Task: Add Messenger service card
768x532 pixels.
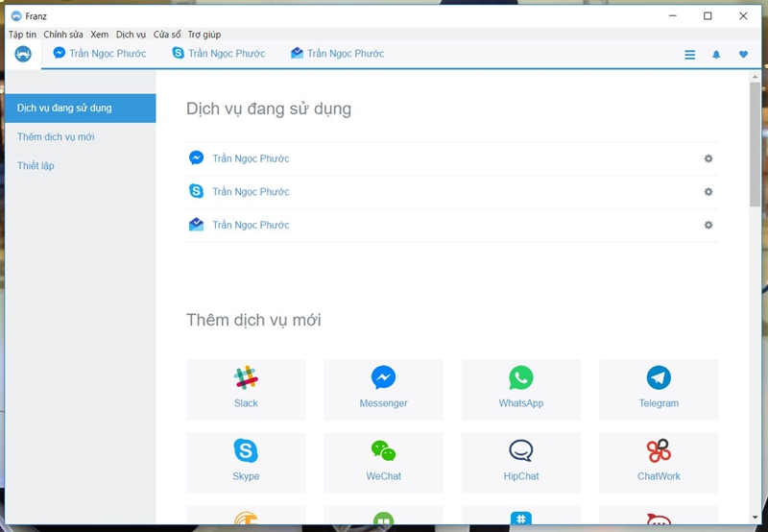Action: pyautogui.click(x=383, y=390)
